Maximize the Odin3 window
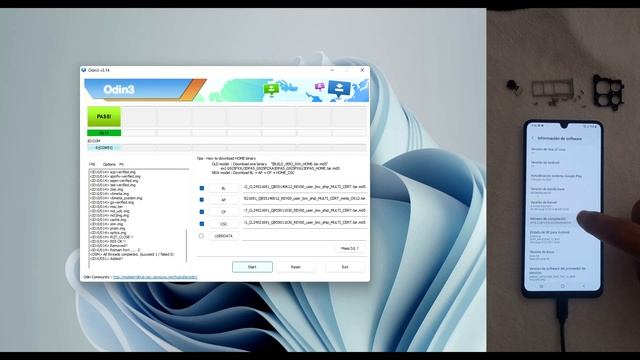This screenshot has width=640, height=360. click(x=347, y=70)
